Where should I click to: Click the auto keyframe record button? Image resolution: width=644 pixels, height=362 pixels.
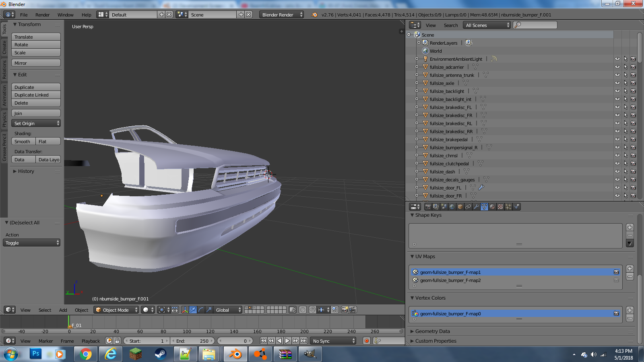367,341
